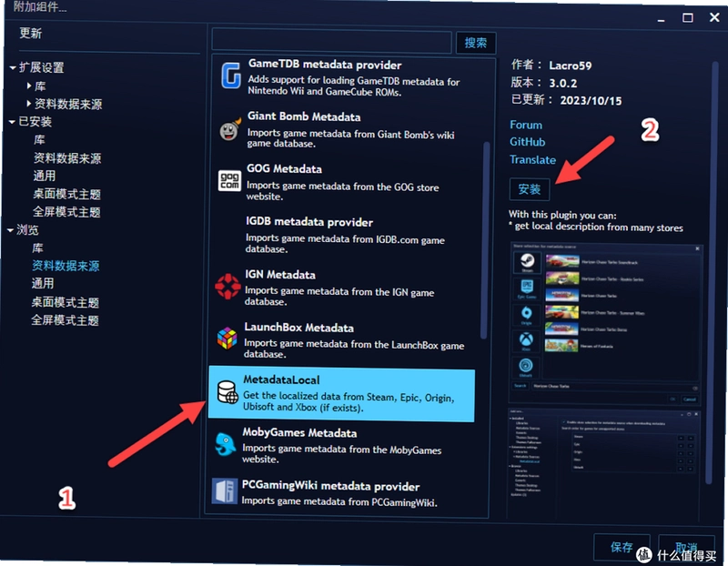Select 桌面模式主题 under 已安装

tap(66, 194)
